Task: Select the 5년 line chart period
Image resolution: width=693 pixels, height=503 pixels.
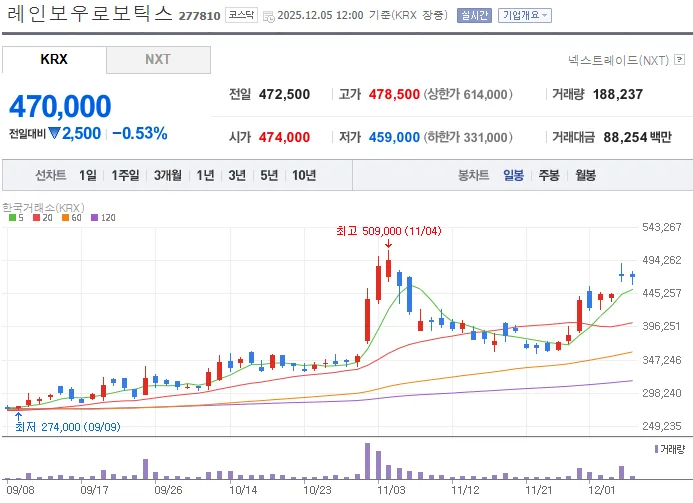Action: (269, 175)
